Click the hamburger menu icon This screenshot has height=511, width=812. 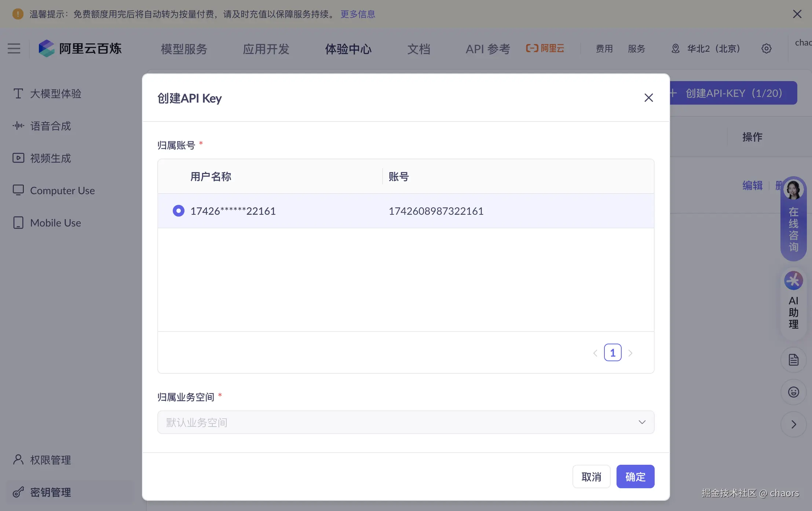14,48
